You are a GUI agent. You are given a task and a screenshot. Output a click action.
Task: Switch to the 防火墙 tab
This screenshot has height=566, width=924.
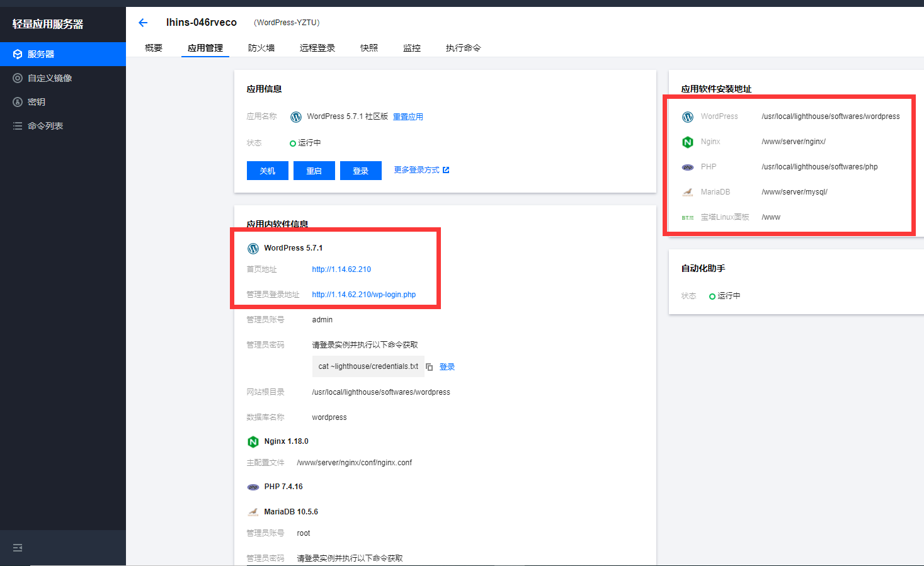[261, 48]
